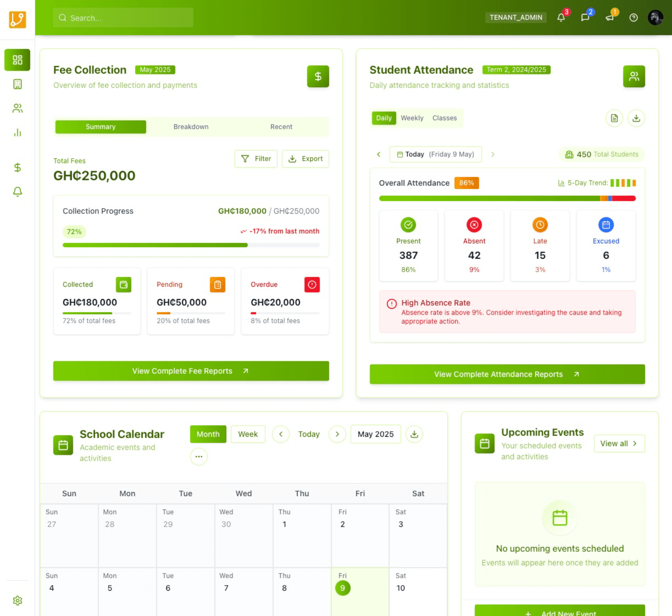Switch to Recent fee tab
Image resolution: width=672 pixels, height=616 pixels.
(x=281, y=127)
